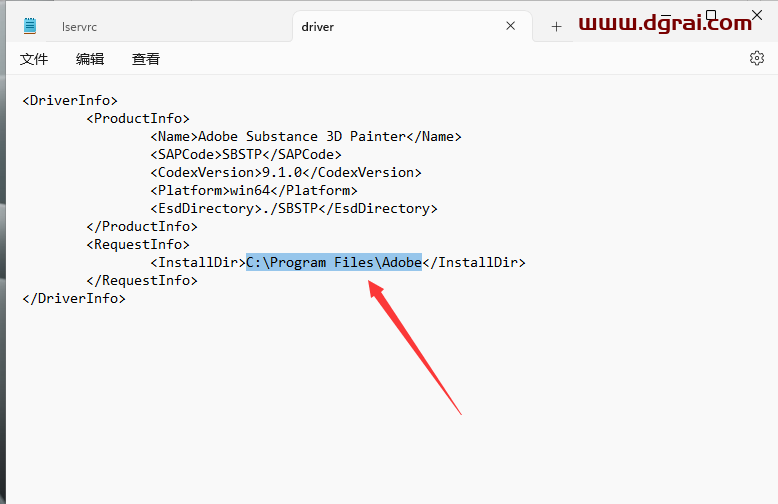Screen dimensions: 778x504
Task: Open the 文件 (File) menu
Action: [34, 59]
